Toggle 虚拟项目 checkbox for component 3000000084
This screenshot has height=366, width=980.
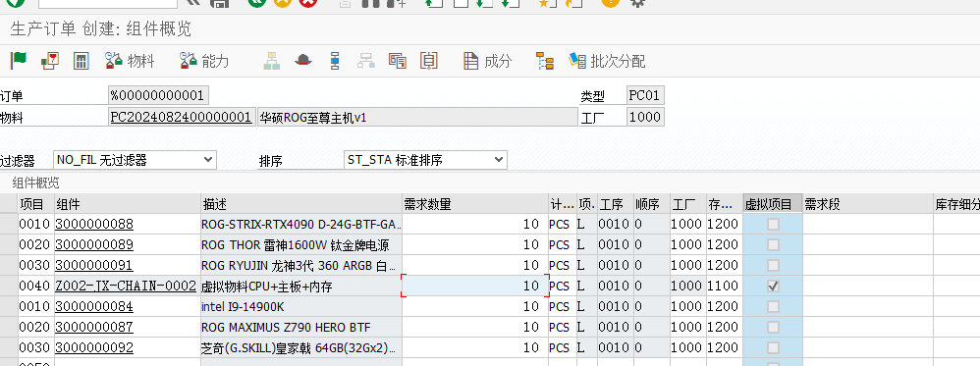tap(773, 306)
